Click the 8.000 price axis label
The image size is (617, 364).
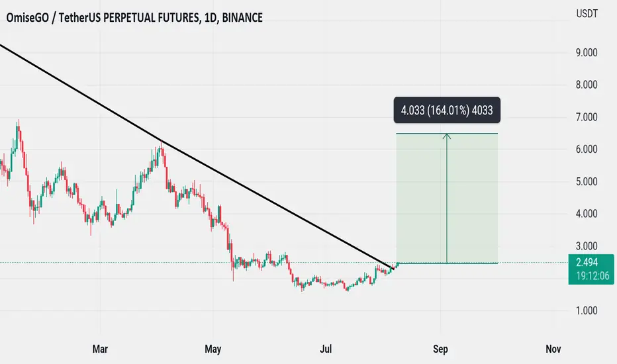click(x=587, y=85)
